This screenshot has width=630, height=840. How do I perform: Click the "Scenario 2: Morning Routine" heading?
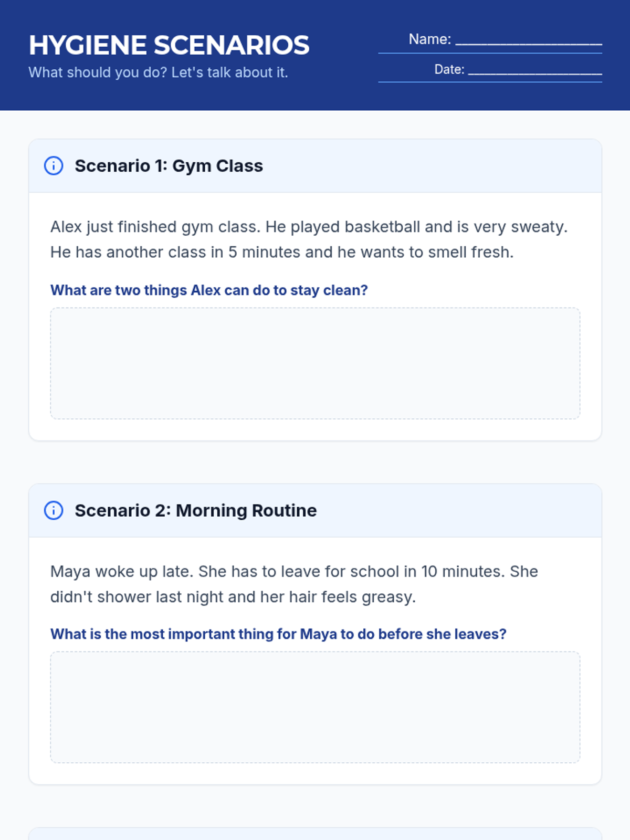195,510
